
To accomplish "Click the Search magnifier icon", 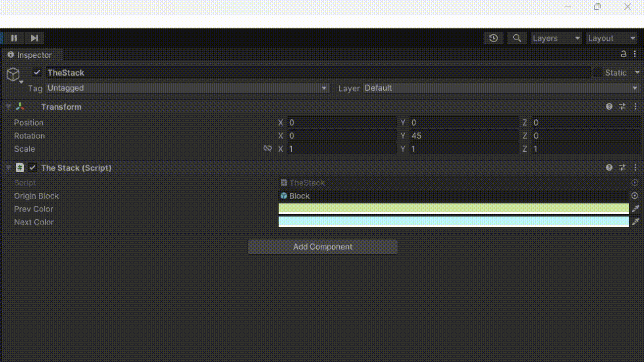I will (x=517, y=38).
